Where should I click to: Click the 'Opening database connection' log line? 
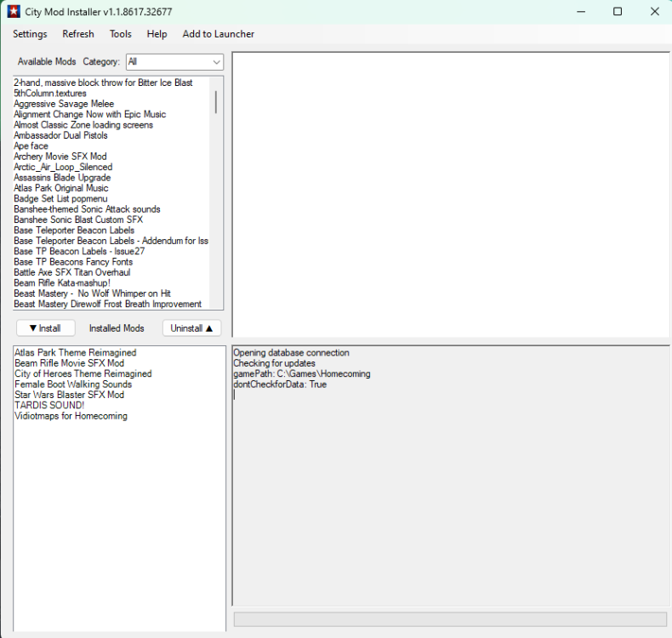click(292, 353)
